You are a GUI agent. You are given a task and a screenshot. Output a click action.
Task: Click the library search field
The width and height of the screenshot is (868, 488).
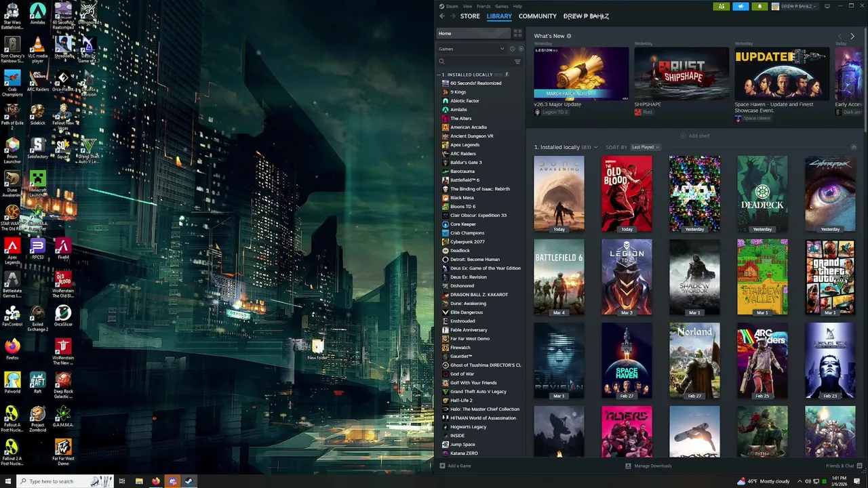477,62
